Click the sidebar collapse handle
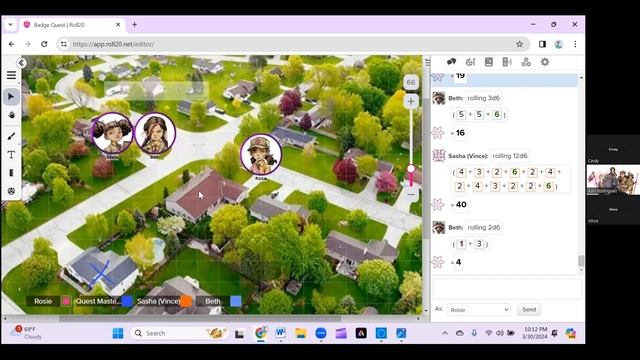Screen dimensions: 640x360 point(427,62)
